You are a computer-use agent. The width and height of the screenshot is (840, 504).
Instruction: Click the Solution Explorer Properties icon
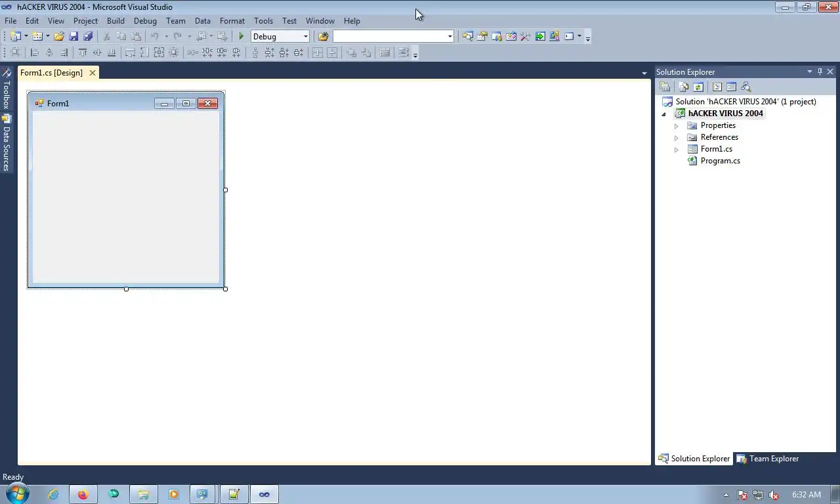pos(665,87)
